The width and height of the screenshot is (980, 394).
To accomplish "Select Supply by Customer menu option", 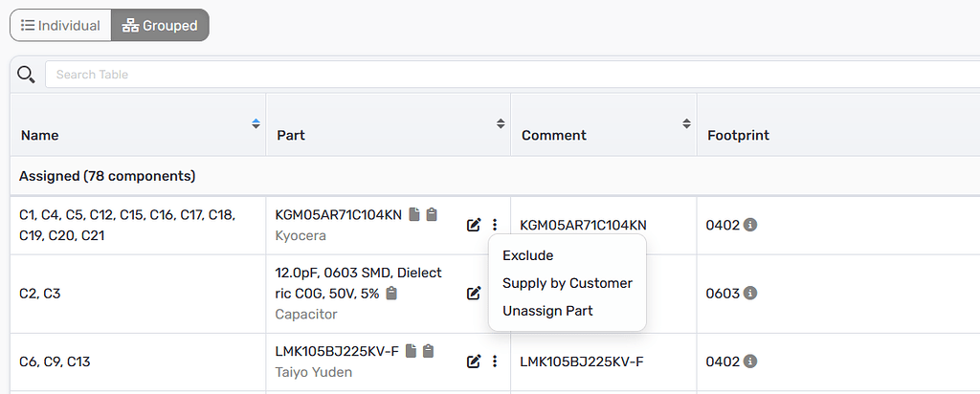I will pyautogui.click(x=567, y=283).
